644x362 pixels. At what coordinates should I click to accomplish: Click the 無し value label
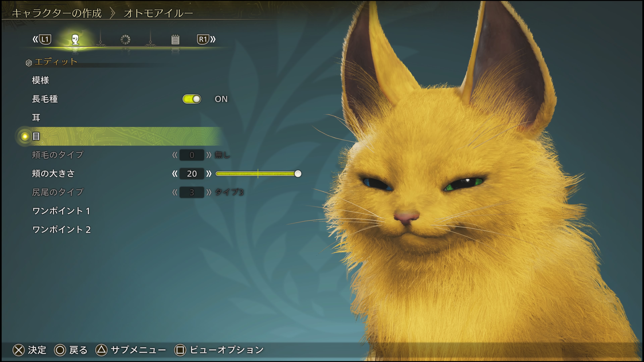[222, 155]
